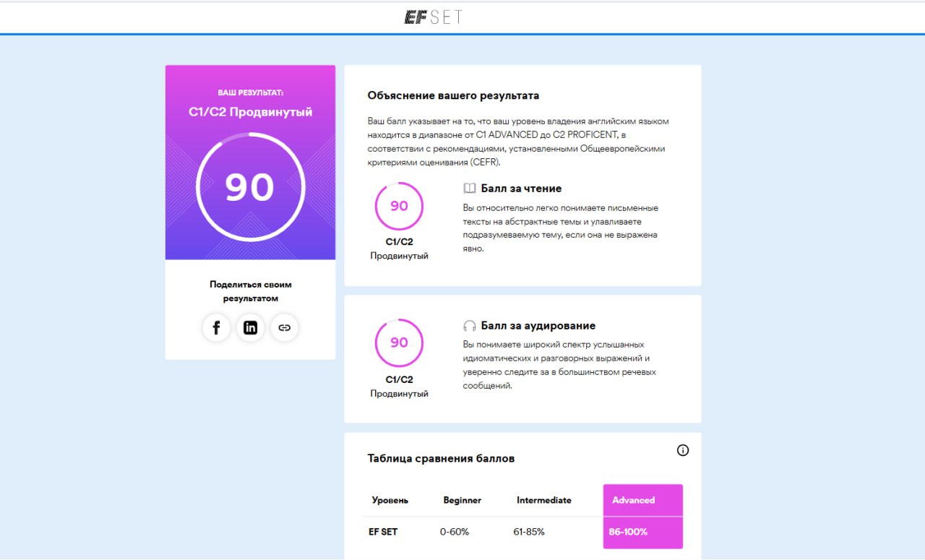This screenshot has height=560, width=925.
Task: Open the EF SET logo homepage
Action: point(433,17)
